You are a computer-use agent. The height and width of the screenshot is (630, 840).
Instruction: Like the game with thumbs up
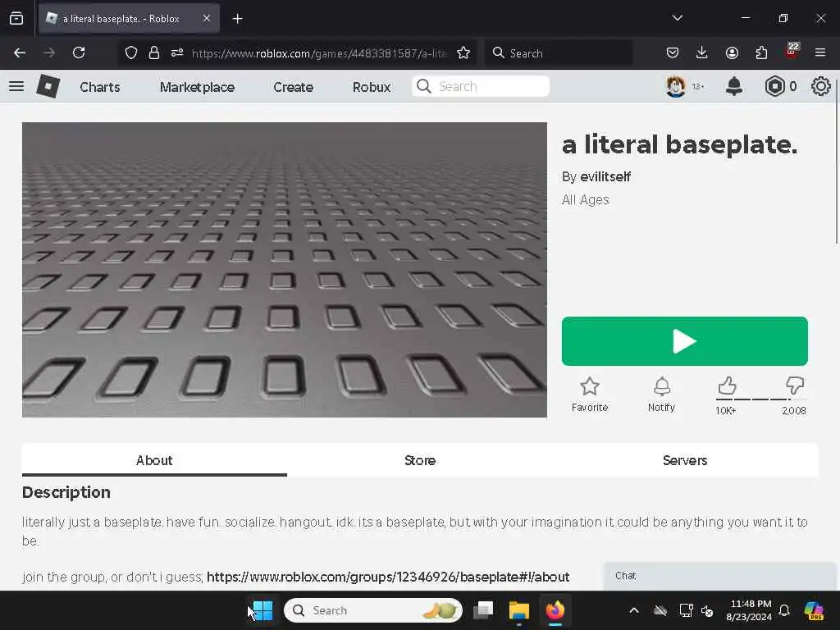(727, 386)
